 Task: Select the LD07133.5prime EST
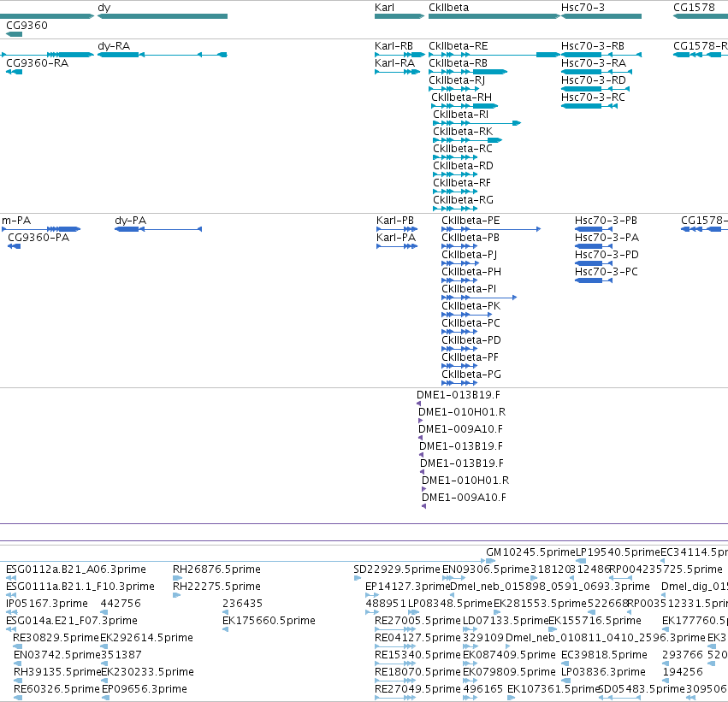(506, 621)
